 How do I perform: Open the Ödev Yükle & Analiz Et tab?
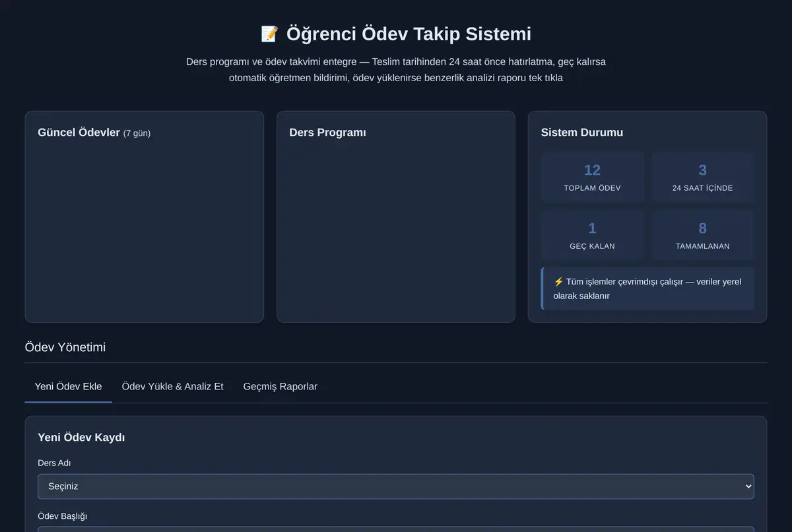[173, 386]
